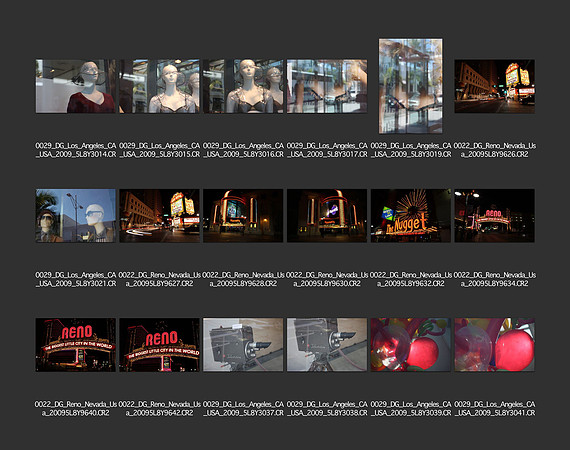
Task: Select angled Reno arch thumbnail 5L8Y9642
Action: (160, 345)
